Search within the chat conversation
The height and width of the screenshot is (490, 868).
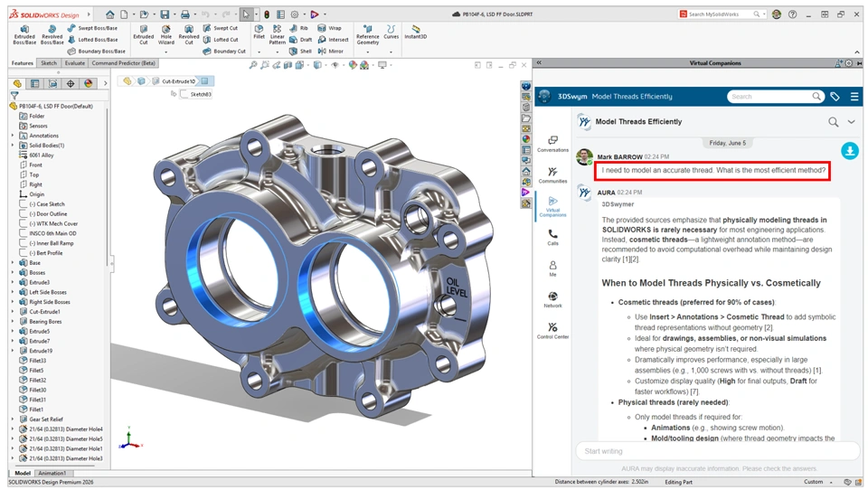coord(833,122)
